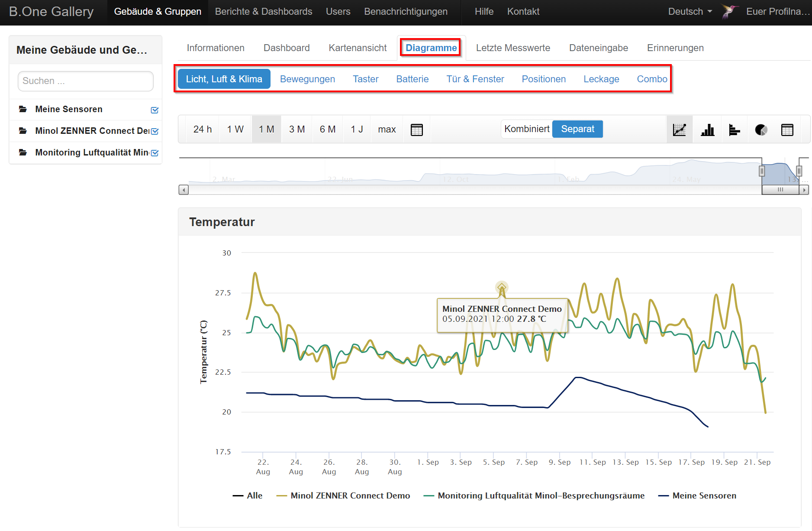Image resolution: width=812 pixels, height=531 pixels.
Task: Show the Taster diagrams
Action: coord(365,79)
